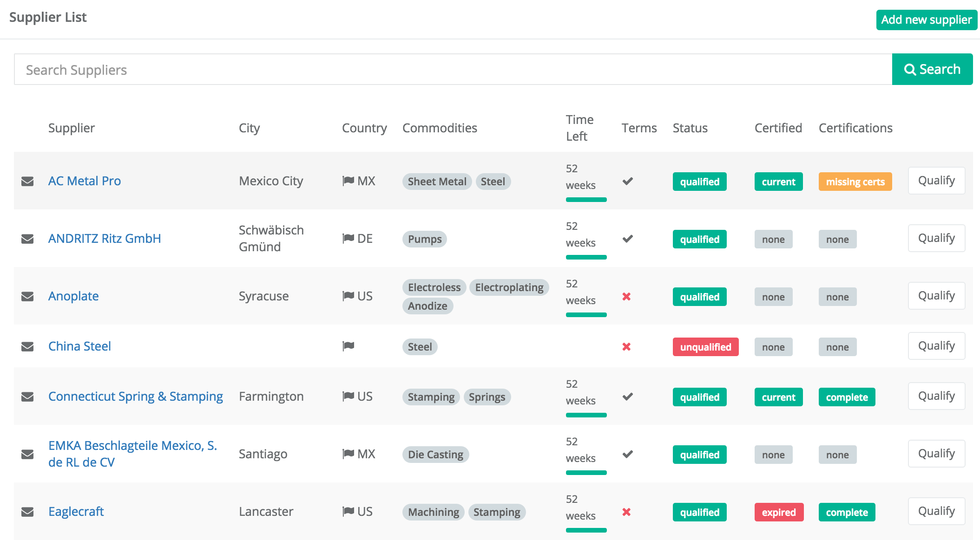The height and width of the screenshot is (540, 980).
Task: Click the terms checkmark for ANDRITZ Ritz GmbH
Action: click(628, 239)
